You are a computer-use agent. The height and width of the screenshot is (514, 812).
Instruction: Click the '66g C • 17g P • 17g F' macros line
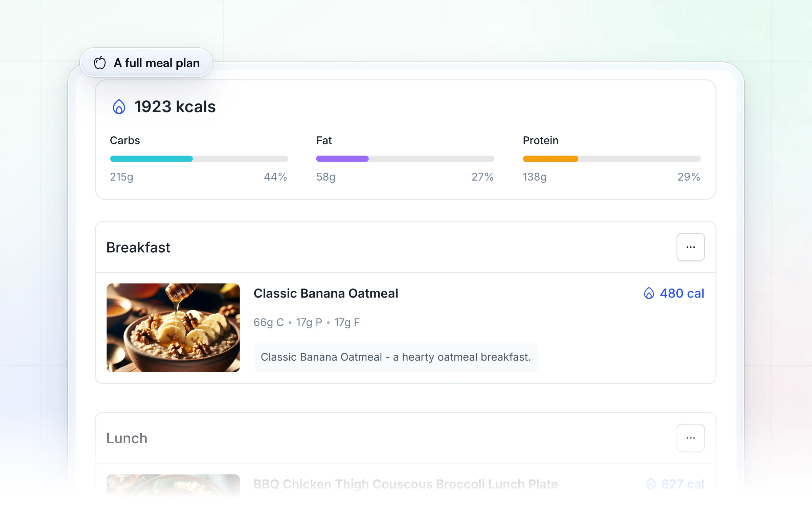[307, 323]
